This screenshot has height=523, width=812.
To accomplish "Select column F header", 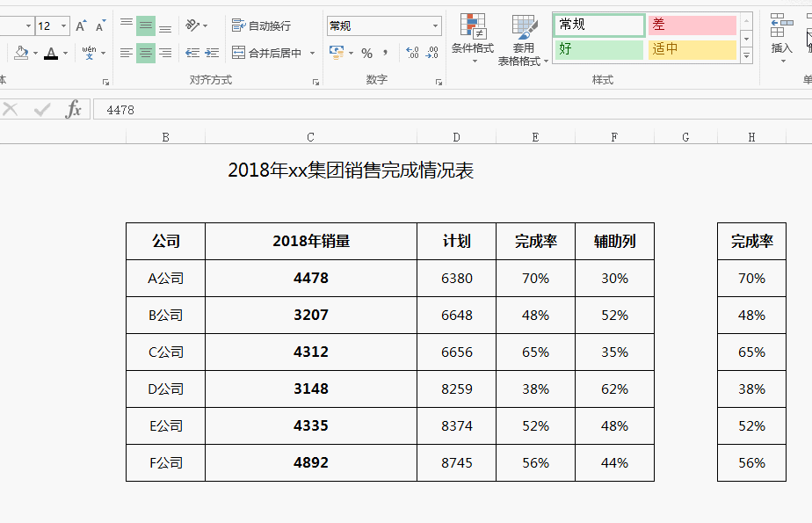I will pyautogui.click(x=614, y=137).
